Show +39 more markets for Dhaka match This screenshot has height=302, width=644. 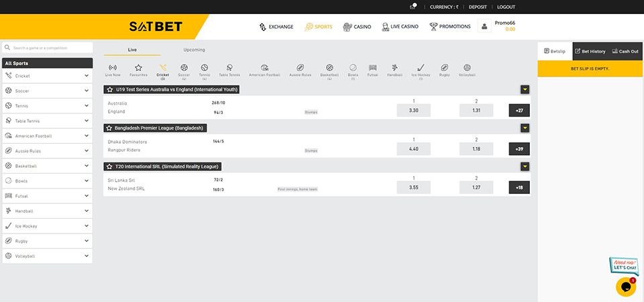coord(519,149)
